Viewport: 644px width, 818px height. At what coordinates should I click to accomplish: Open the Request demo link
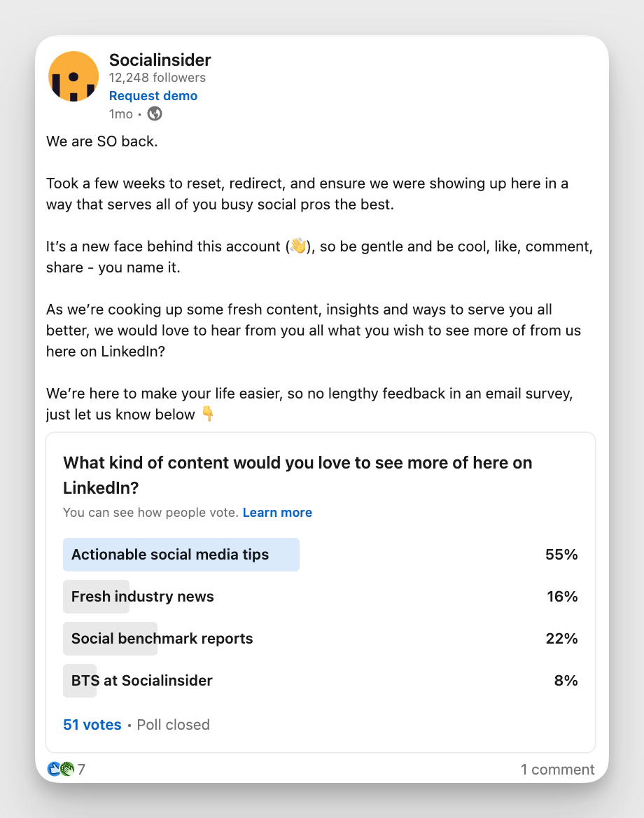[x=153, y=96]
